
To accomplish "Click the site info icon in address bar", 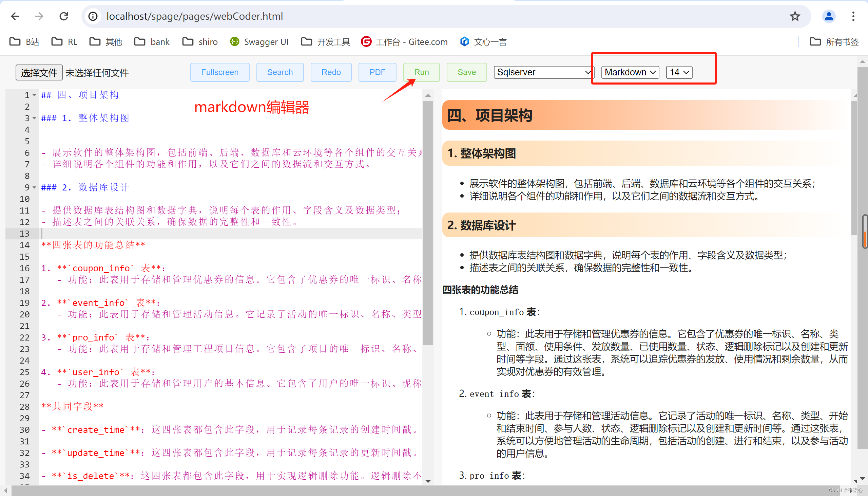I will [93, 16].
